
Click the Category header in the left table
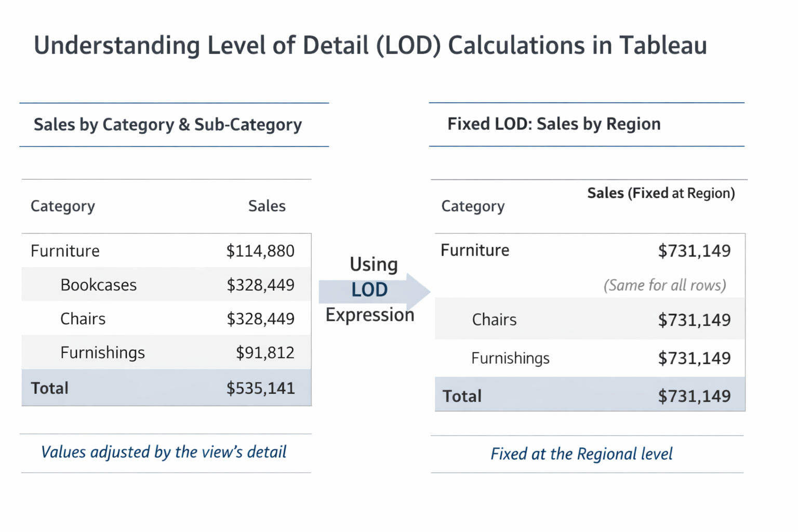click(63, 206)
